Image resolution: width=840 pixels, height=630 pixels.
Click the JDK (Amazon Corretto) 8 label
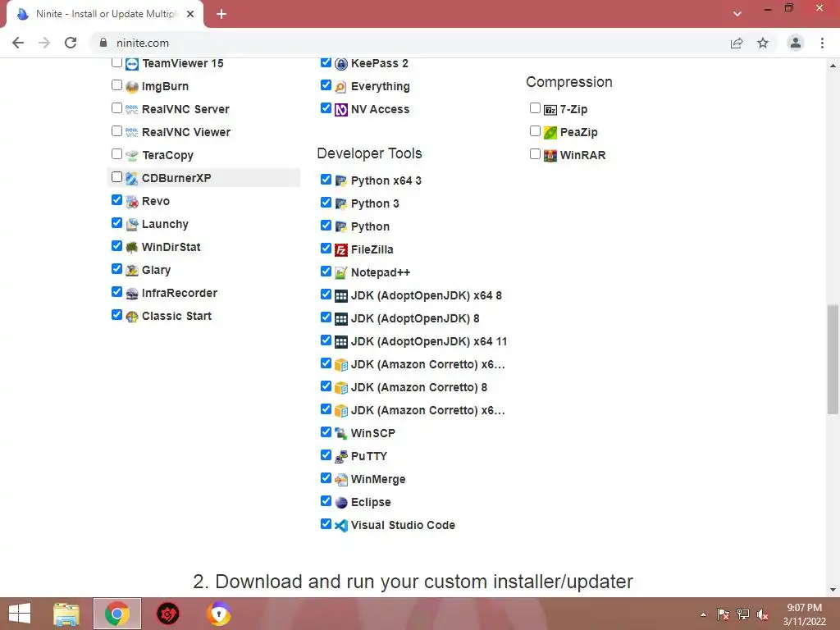click(419, 387)
